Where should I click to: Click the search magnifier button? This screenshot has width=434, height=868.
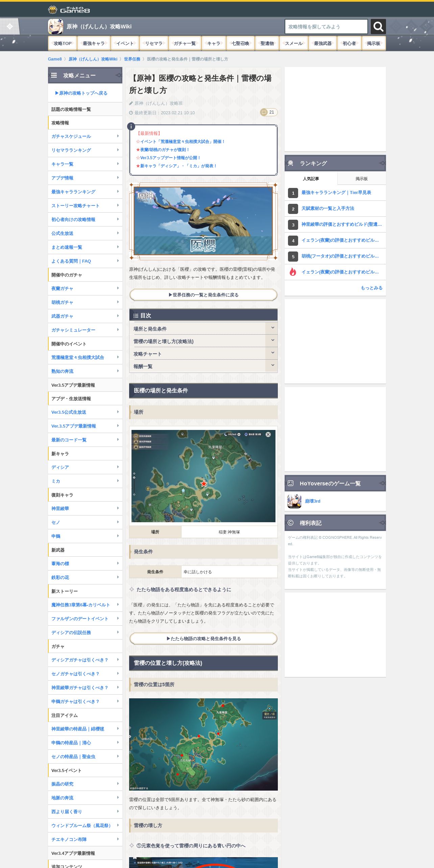(x=378, y=26)
